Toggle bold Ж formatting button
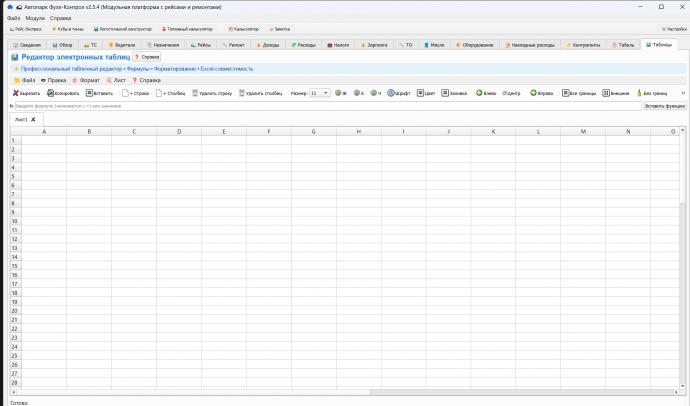Screen dimensions: 690x406 click(x=341, y=93)
